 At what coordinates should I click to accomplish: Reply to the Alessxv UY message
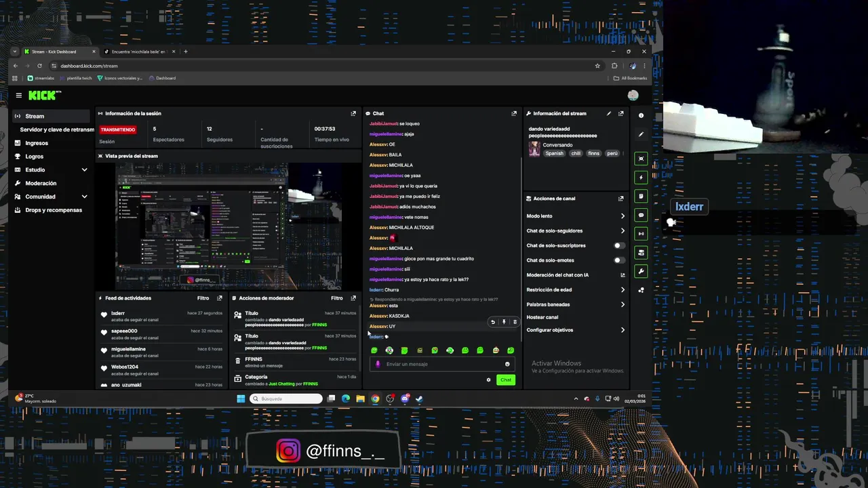pyautogui.click(x=493, y=322)
